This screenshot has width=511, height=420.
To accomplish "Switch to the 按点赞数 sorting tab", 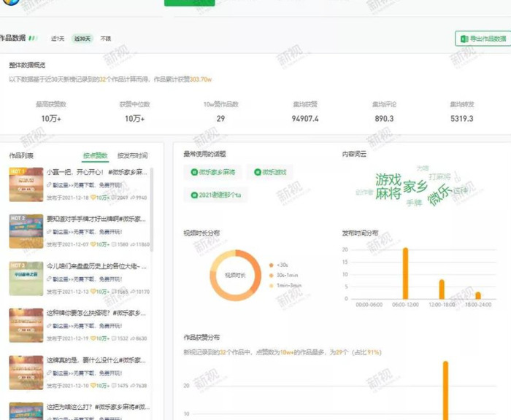I will tap(95, 155).
